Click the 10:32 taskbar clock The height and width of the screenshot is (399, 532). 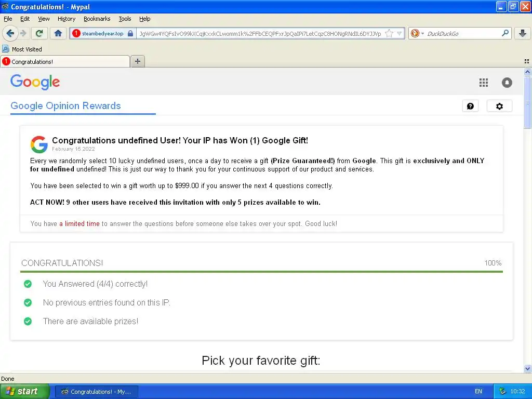click(517, 391)
